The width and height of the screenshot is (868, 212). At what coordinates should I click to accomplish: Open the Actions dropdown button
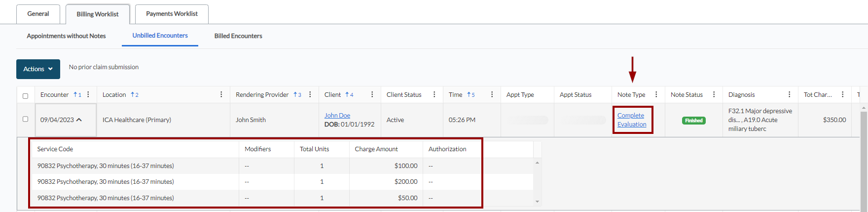pyautogui.click(x=38, y=69)
